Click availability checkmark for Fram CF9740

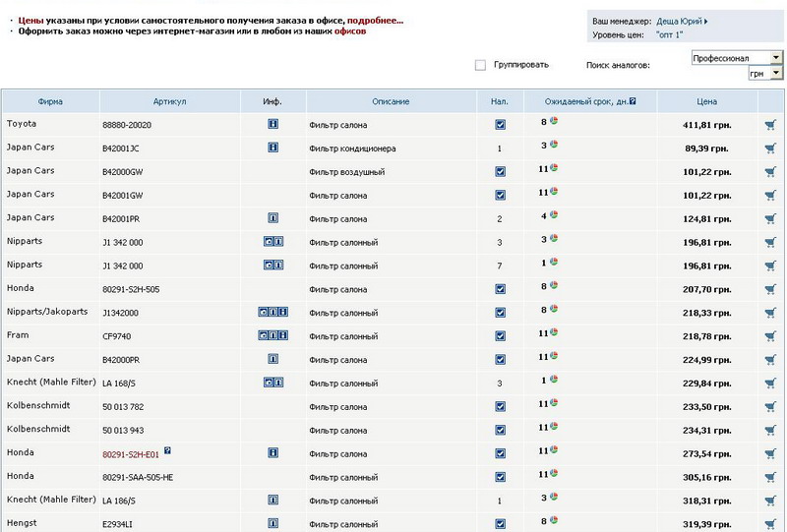[500, 335]
